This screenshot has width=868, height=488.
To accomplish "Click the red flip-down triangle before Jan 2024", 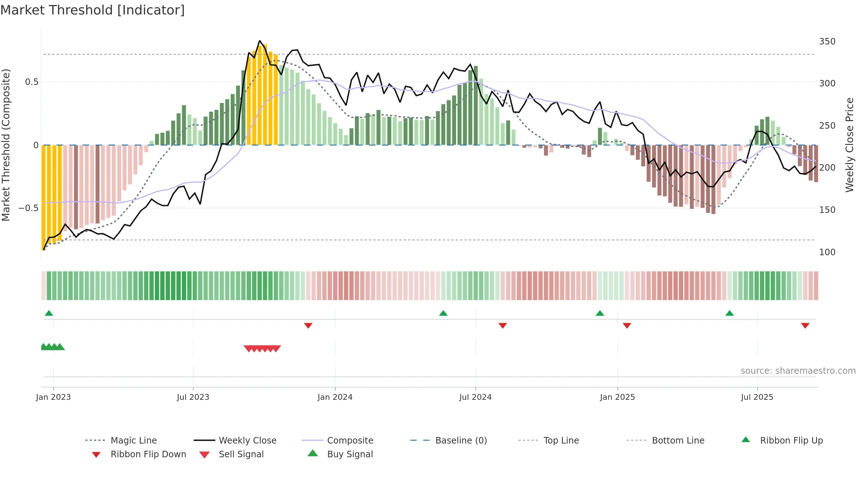I will click(x=308, y=326).
